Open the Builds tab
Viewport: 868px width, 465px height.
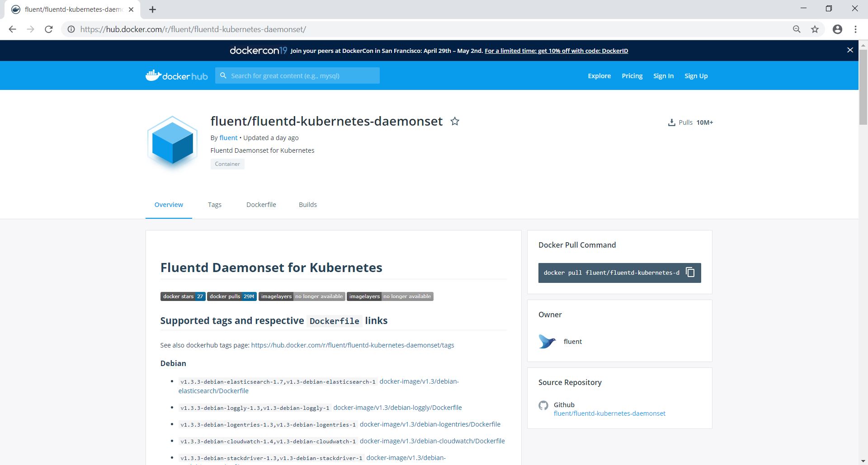tap(308, 205)
